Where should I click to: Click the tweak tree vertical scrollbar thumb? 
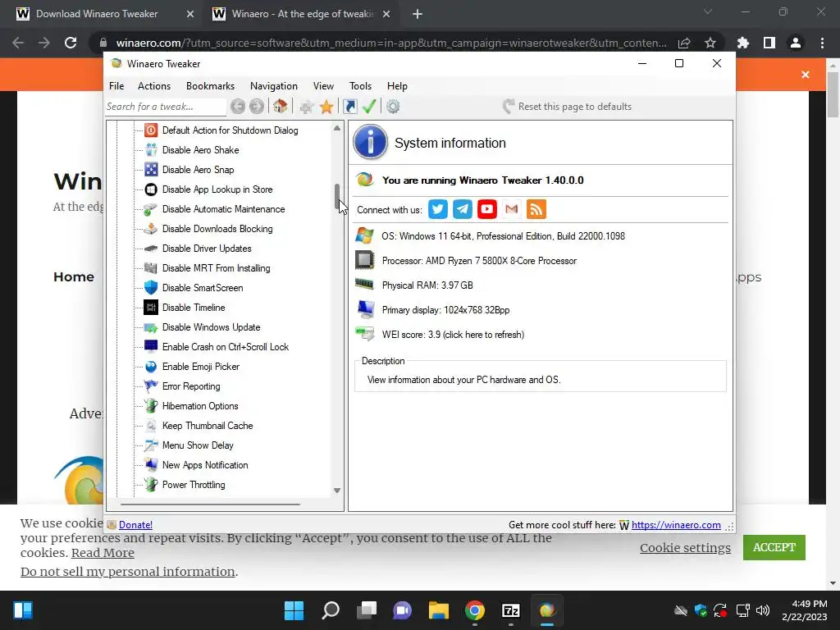click(x=337, y=196)
